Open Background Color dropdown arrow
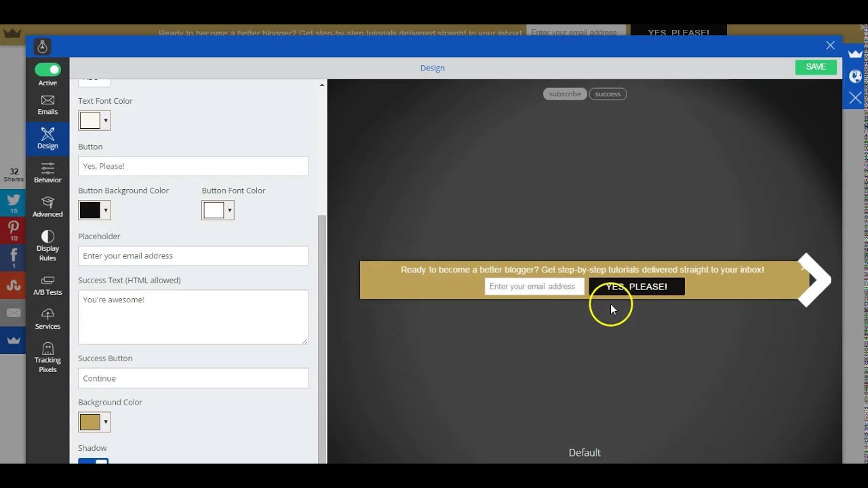This screenshot has height=488, width=868. (x=106, y=422)
